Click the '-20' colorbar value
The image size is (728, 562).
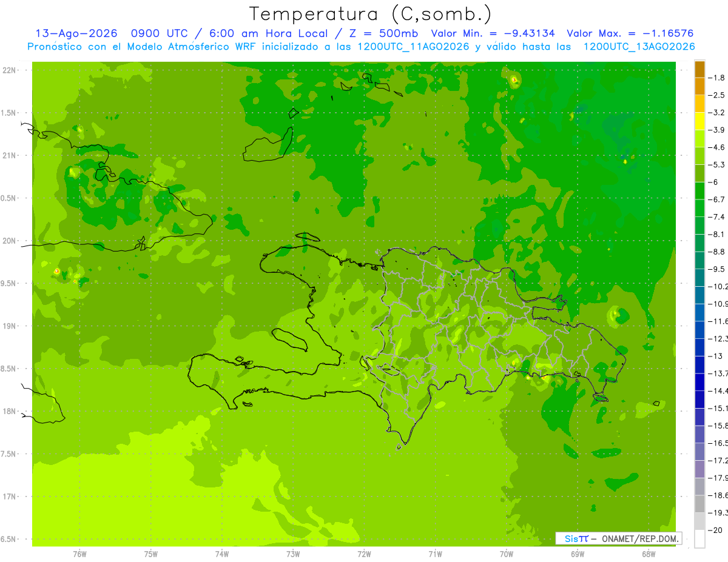(716, 530)
